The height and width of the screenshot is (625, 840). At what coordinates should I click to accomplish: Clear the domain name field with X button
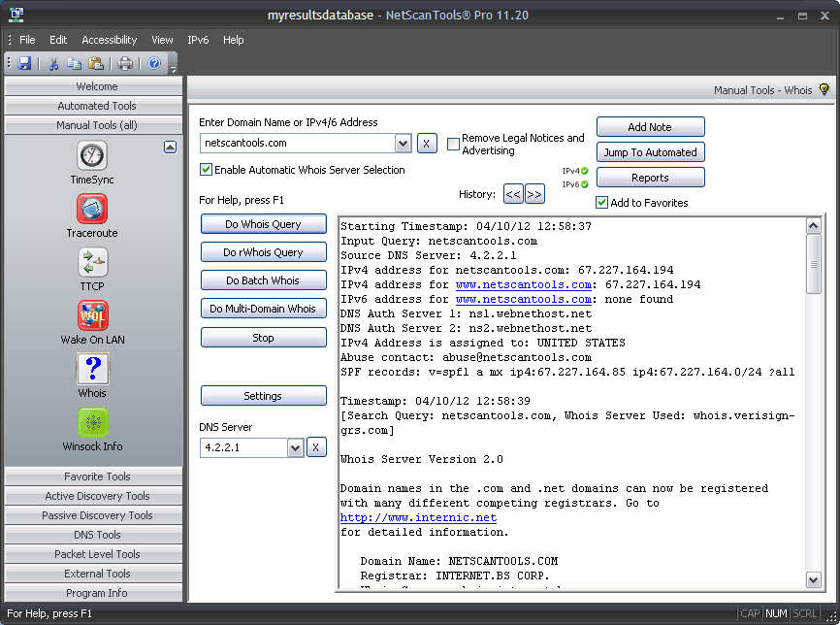click(x=427, y=143)
